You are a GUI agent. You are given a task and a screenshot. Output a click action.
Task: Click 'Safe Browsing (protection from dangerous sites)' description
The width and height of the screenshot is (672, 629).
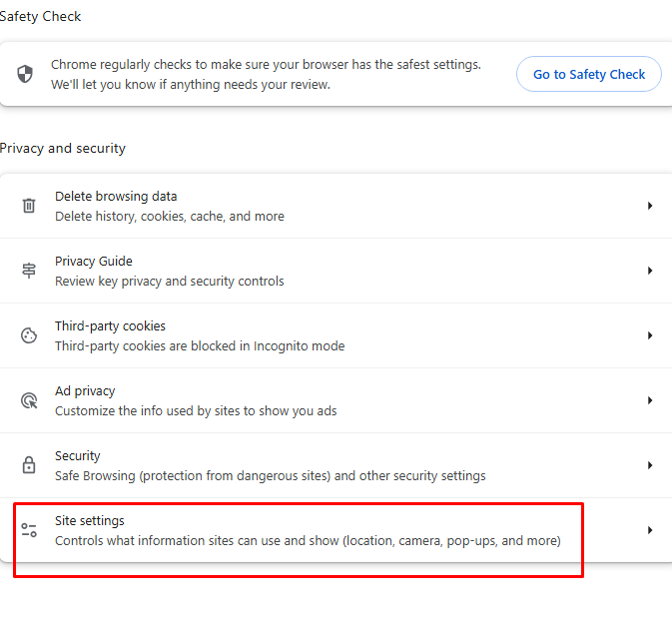270,475
